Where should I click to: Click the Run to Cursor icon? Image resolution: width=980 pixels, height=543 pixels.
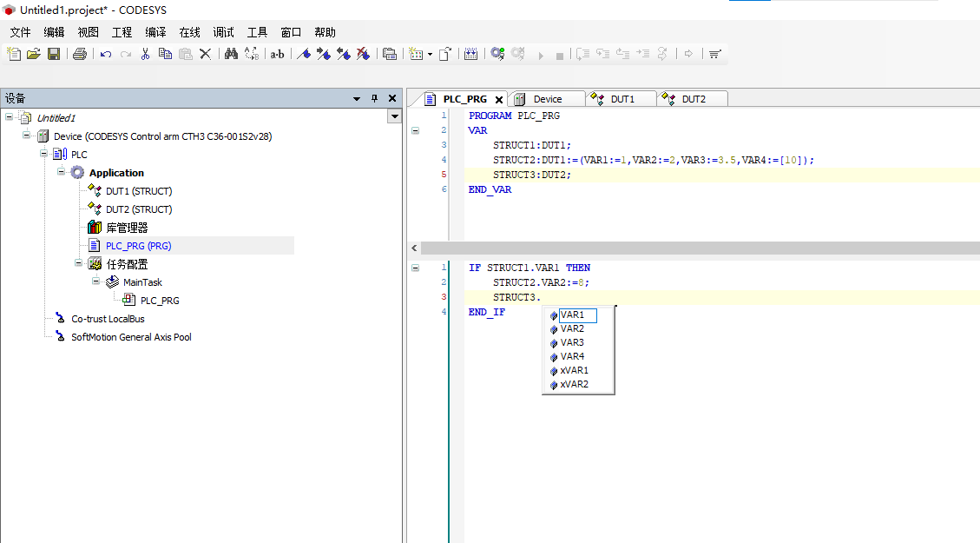[x=643, y=54]
